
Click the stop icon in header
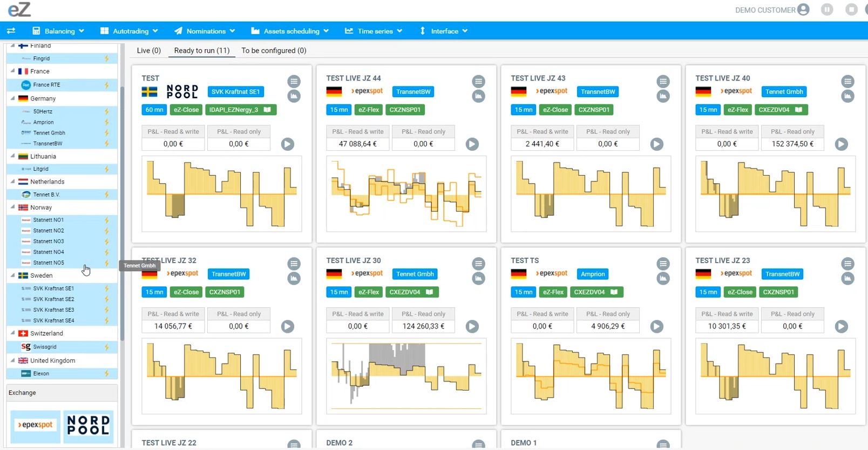[x=851, y=10]
